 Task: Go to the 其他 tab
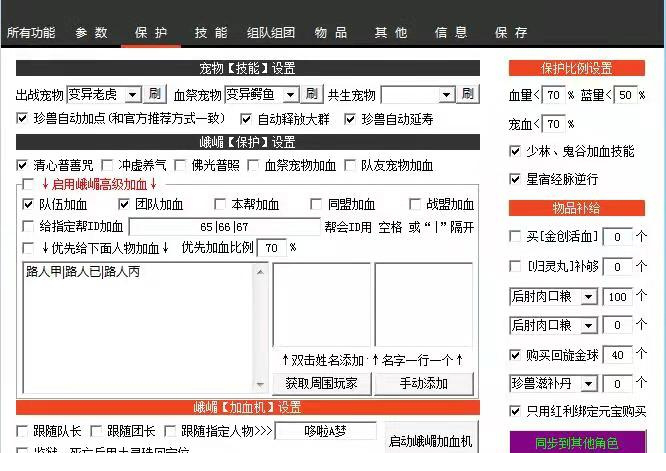(x=391, y=33)
